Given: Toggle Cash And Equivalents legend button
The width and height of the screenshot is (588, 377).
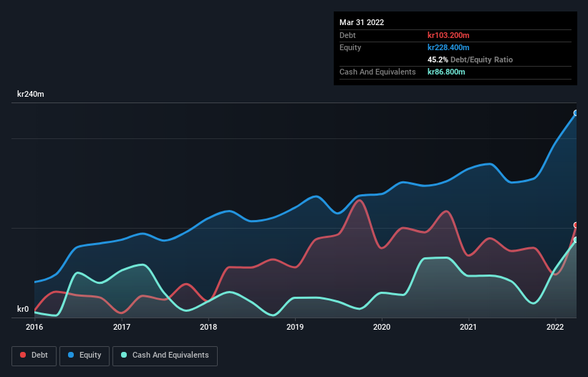Looking at the screenshot, I should 165,355.
